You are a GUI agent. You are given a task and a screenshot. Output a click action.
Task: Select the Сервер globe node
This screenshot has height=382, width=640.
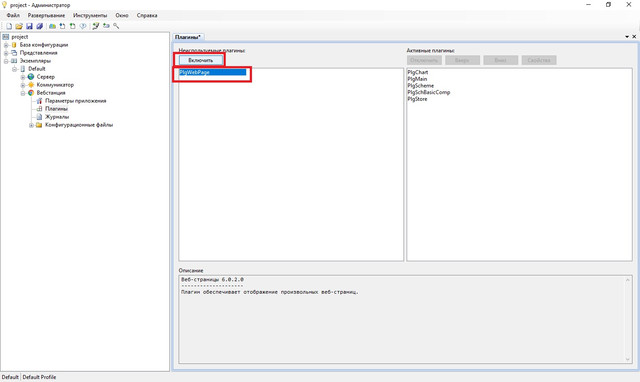(x=45, y=77)
